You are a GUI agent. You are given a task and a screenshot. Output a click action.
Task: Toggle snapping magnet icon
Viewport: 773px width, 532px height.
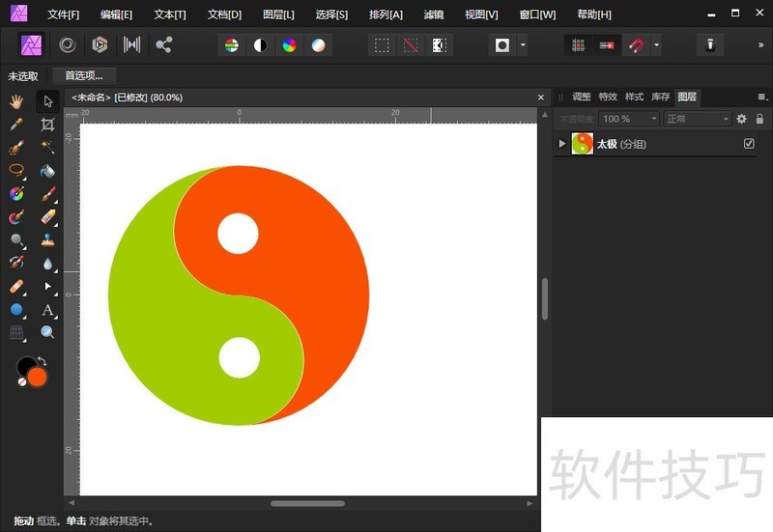tap(636, 45)
